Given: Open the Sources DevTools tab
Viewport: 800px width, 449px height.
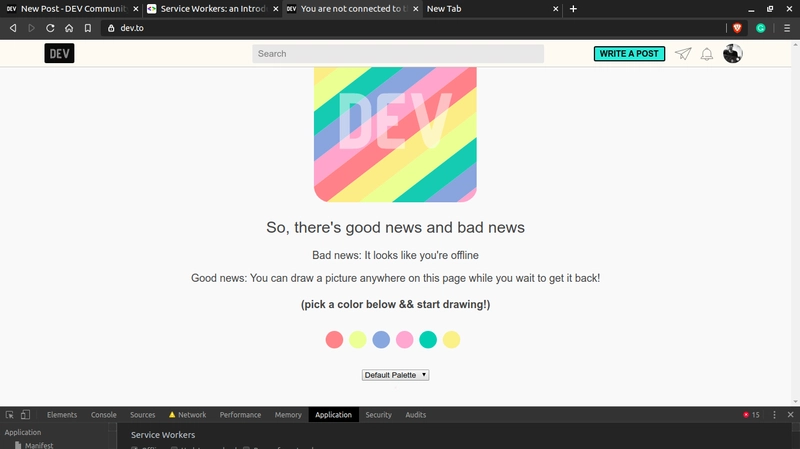Looking at the screenshot, I should (x=142, y=415).
